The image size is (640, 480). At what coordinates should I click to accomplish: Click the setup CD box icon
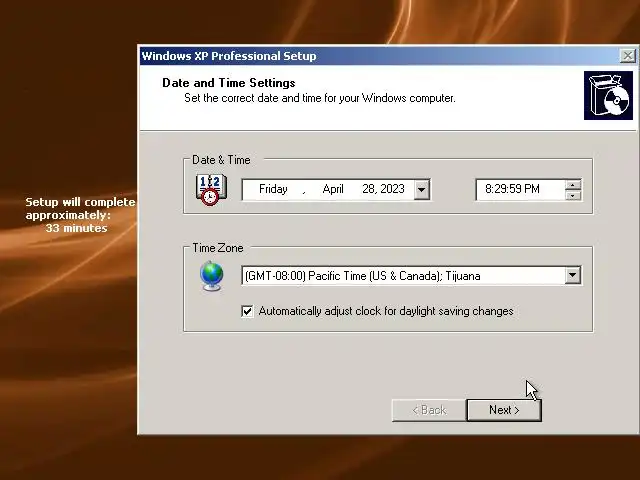click(x=608, y=96)
